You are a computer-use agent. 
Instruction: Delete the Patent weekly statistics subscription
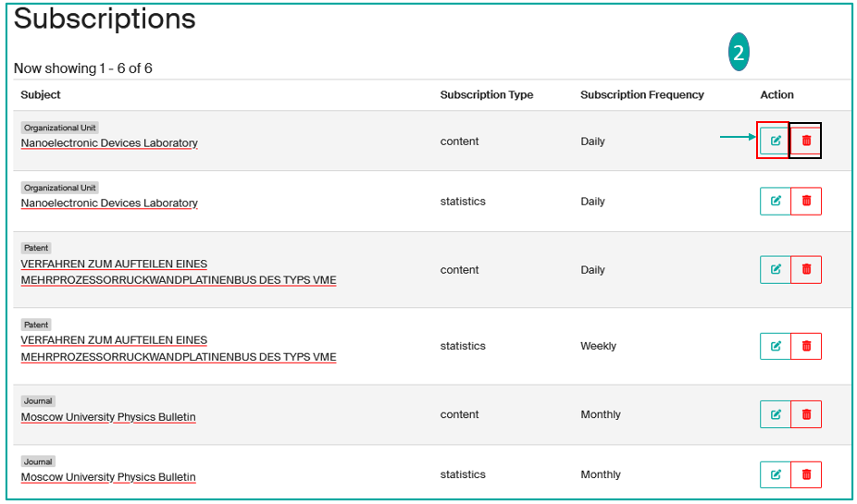tap(806, 346)
